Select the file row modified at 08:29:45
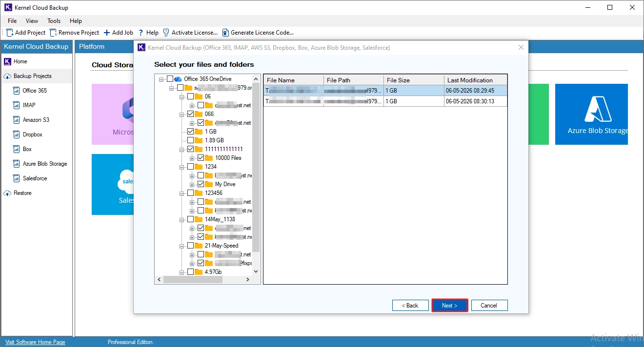644x347 pixels. pyautogui.click(x=385, y=91)
